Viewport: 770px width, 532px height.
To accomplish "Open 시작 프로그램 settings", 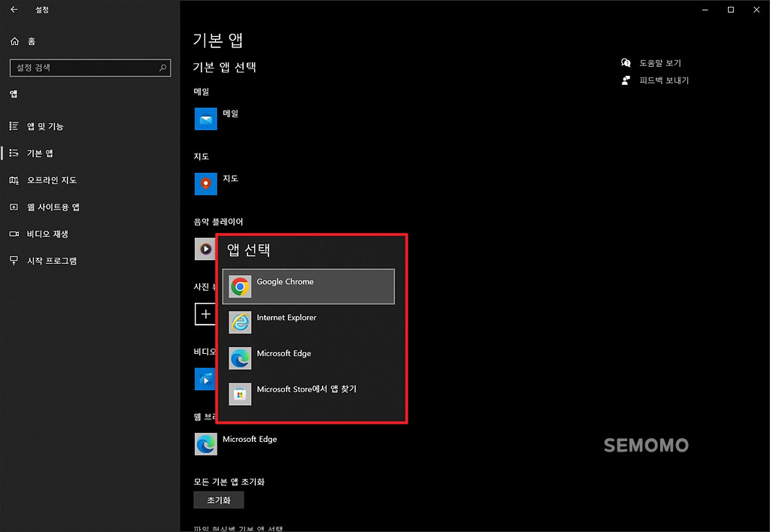I will click(x=43, y=261).
